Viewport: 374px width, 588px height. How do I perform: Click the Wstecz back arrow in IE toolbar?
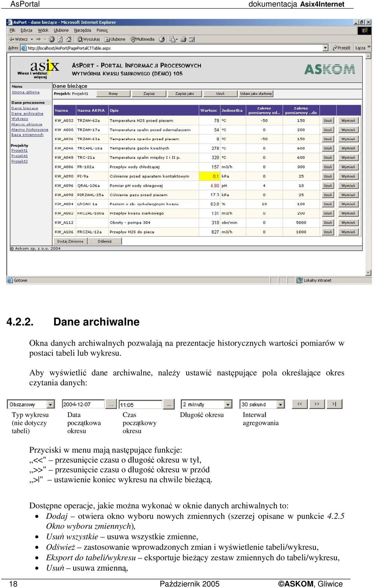coord(19,39)
